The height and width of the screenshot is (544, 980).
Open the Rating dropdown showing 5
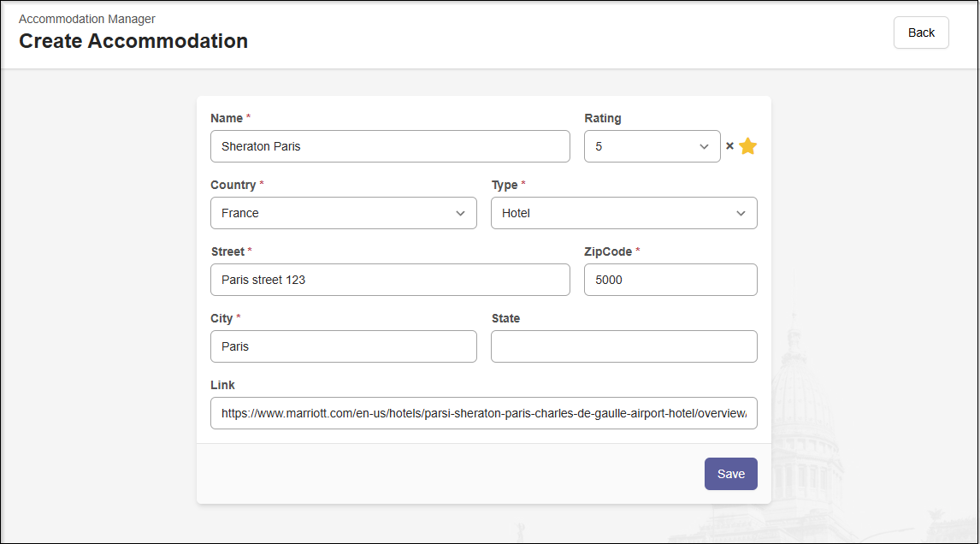click(x=652, y=146)
